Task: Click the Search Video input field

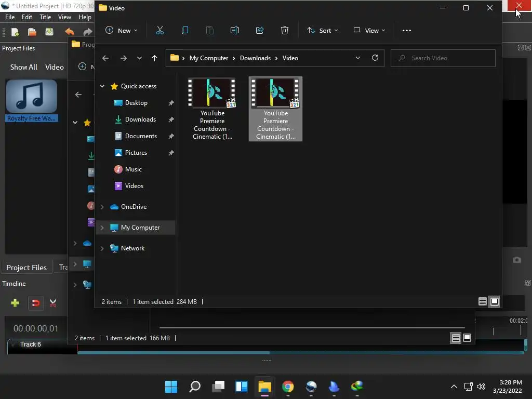Action: [x=443, y=58]
